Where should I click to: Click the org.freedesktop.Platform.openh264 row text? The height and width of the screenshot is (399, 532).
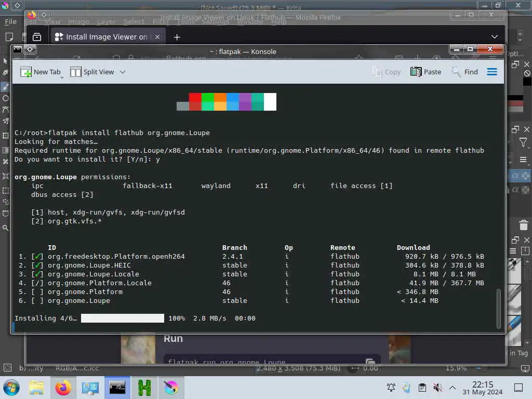[116, 257]
